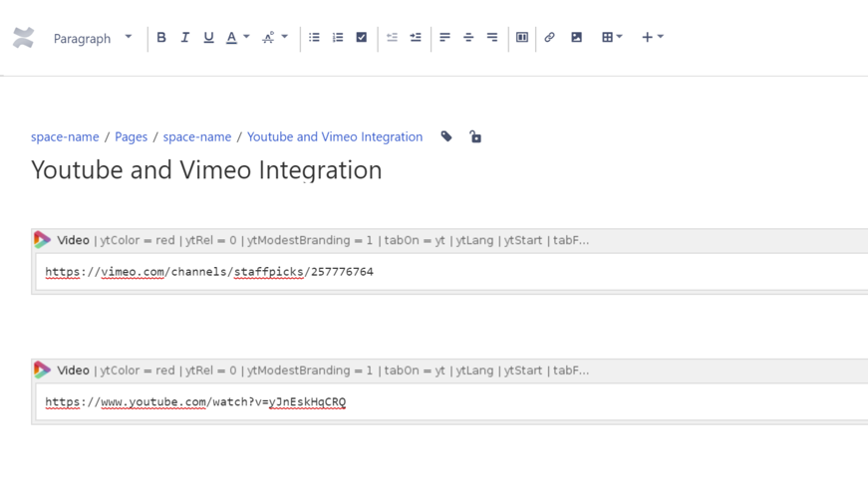Click the page layout icon
The image size is (868, 494).
522,38
